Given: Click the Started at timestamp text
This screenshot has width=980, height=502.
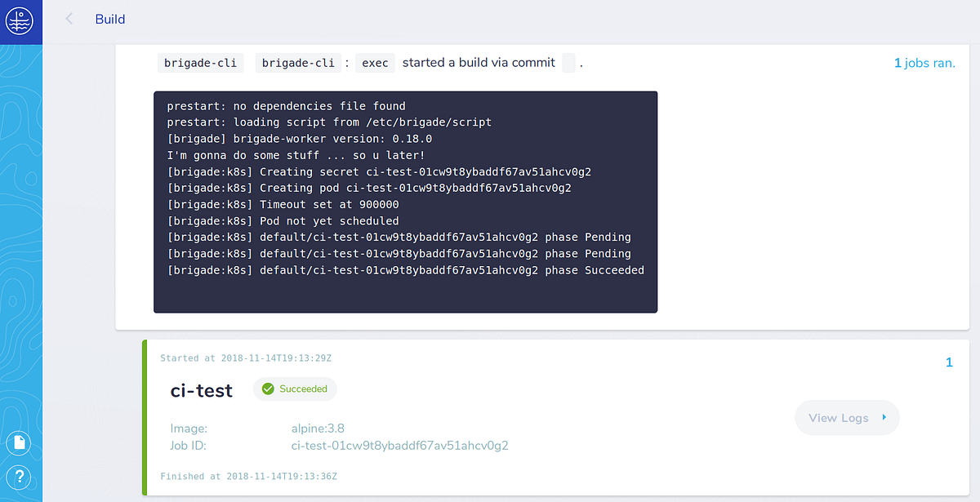Looking at the screenshot, I should [x=246, y=358].
